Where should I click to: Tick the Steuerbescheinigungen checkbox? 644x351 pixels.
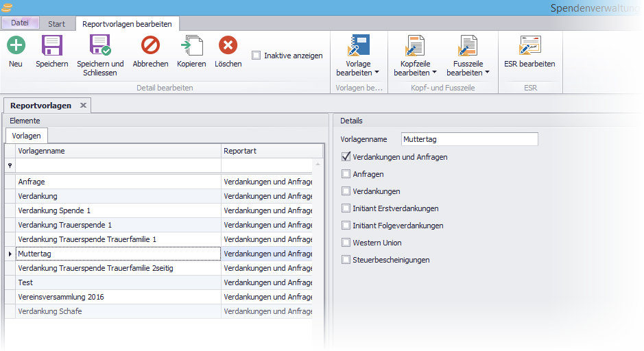[346, 260]
